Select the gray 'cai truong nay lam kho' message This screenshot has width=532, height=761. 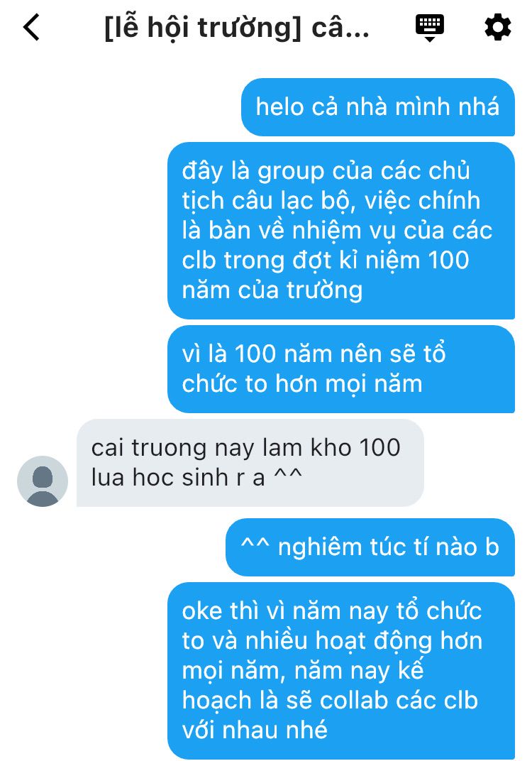pos(250,463)
